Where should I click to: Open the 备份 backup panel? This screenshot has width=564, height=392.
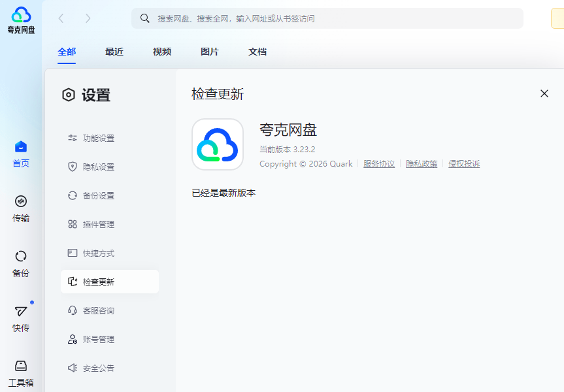[x=20, y=263]
